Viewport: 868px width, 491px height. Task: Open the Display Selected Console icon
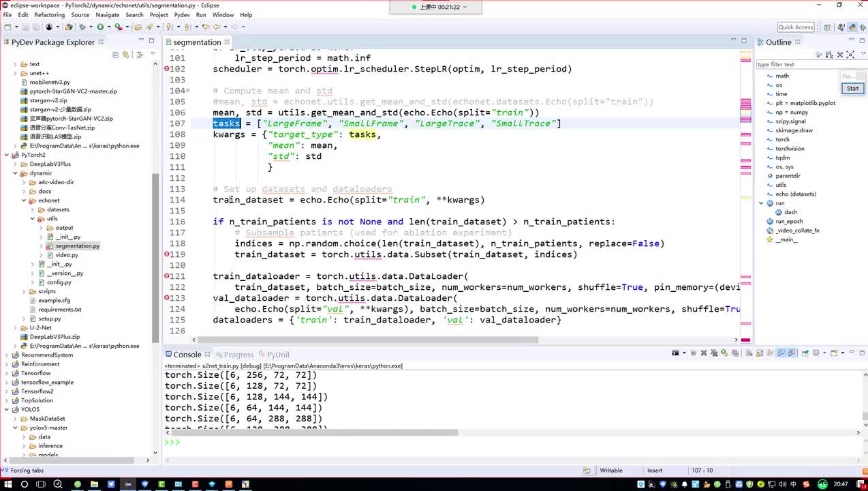(816, 353)
